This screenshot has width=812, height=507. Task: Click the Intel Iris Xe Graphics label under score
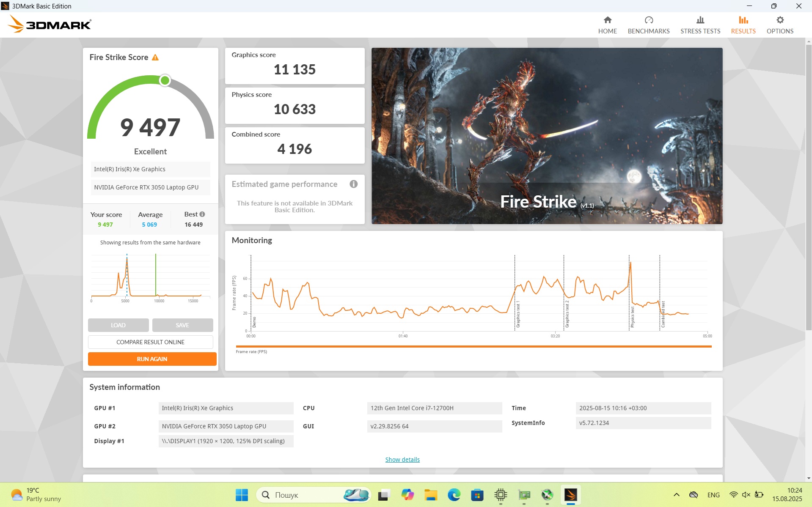coord(150,169)
